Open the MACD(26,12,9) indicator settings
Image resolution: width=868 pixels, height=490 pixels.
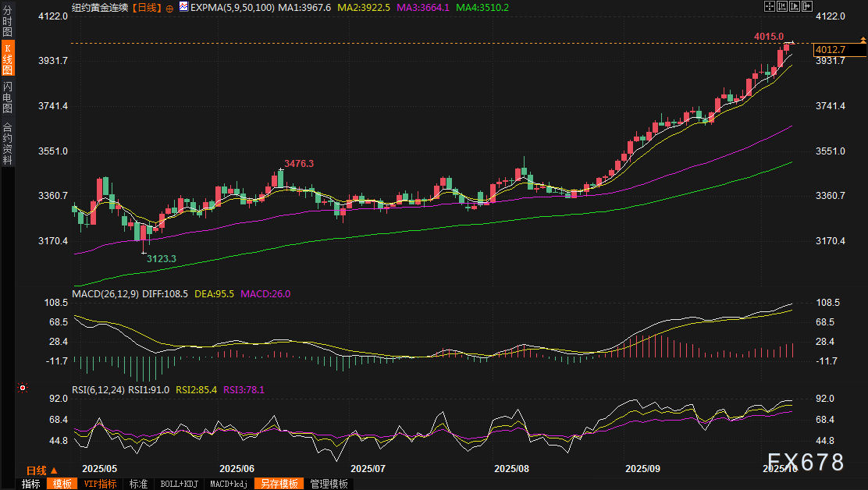[105, 294]
